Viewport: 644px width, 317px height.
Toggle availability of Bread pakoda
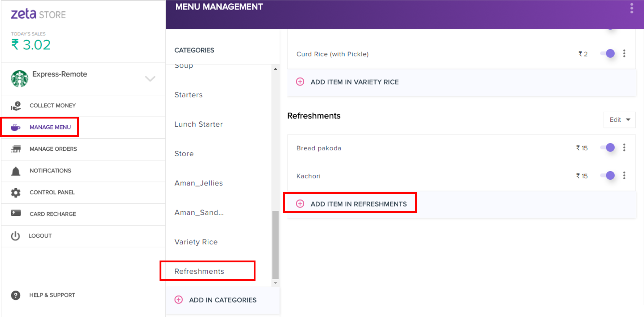[608, 148]
